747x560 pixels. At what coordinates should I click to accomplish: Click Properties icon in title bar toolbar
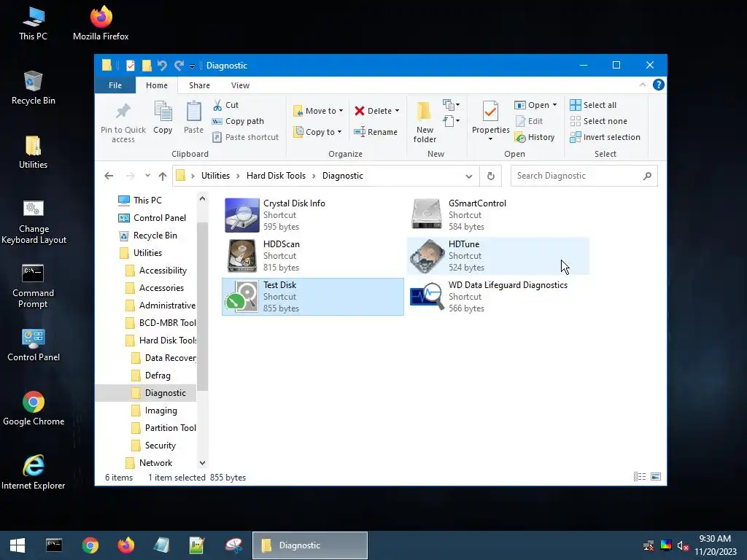[x=130, y=65]
